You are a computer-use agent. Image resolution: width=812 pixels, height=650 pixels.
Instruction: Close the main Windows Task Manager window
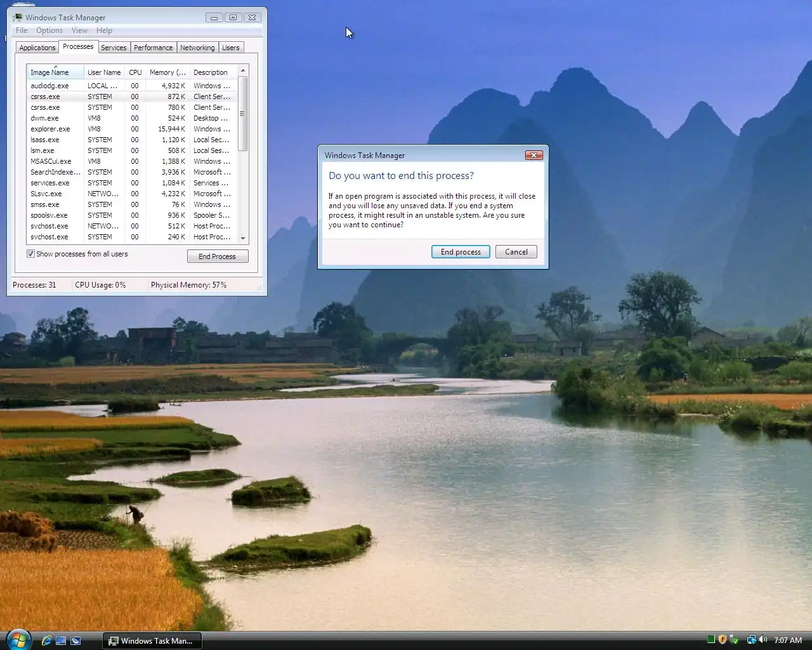(x=252, y=18)
